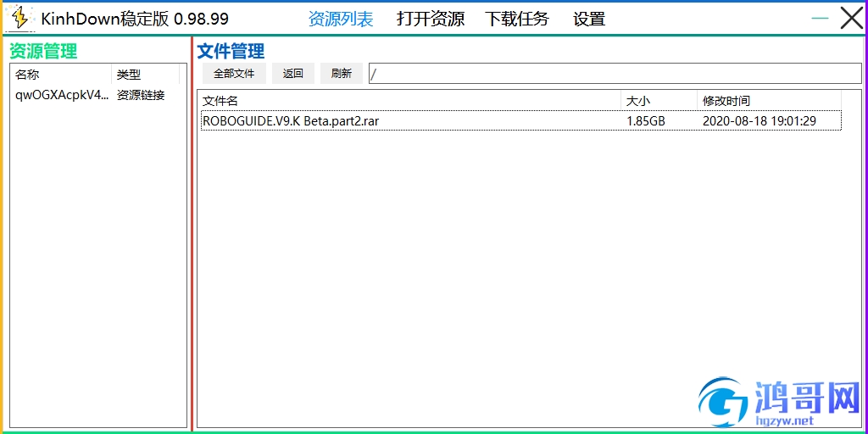Screen dimensions: 868x434
Task: Click the 返回 button
Action: click(x=292, y=74)
